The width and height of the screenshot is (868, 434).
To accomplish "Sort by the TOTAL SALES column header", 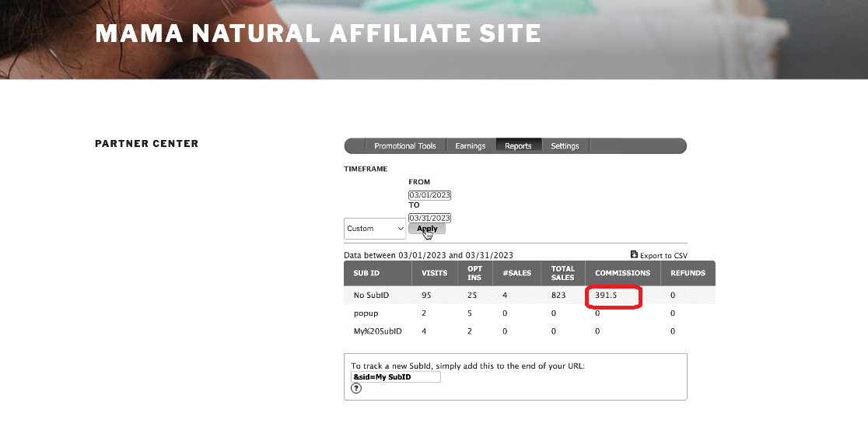I will (x=563, y=274).
